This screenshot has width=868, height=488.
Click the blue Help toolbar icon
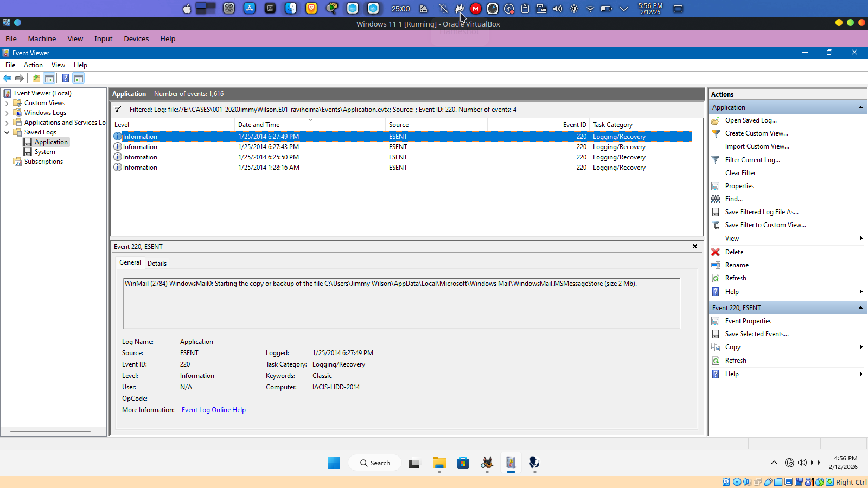[x=65, y=78]
